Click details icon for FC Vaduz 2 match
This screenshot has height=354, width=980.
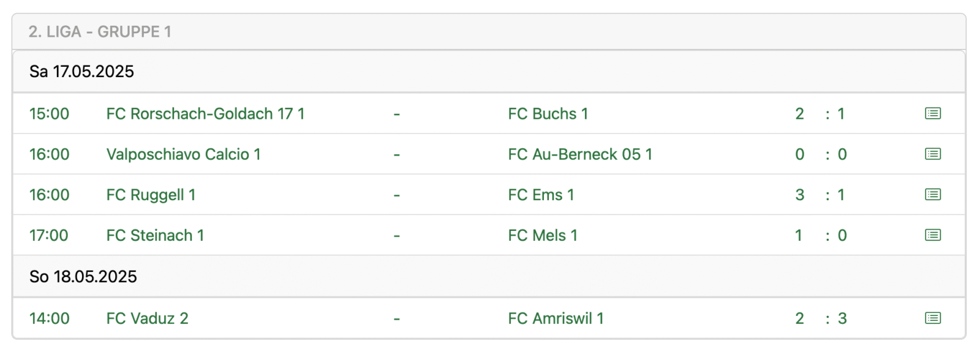pos(932,318)
